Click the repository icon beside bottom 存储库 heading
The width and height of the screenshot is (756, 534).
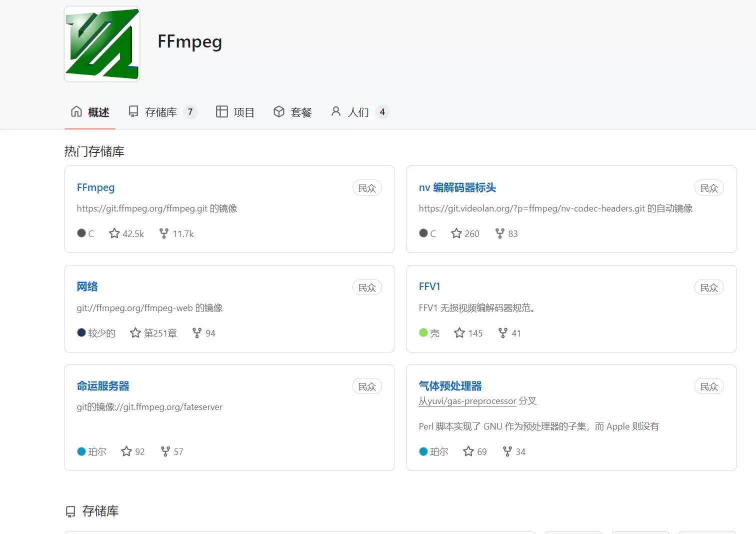(x=70, y=511)
